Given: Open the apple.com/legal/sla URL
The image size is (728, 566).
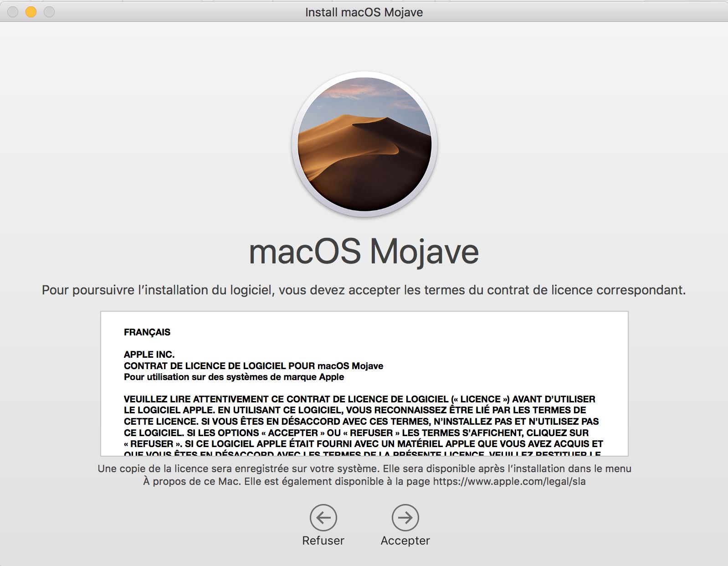Looking at the screenshot, I should coord(509,481).
